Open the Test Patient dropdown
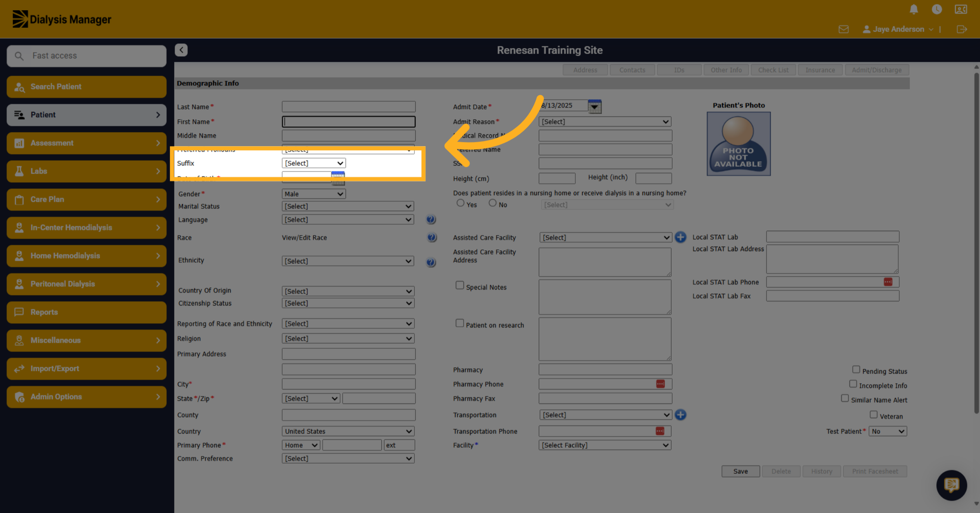Screen dimensions: 980x513 point(888,431)
